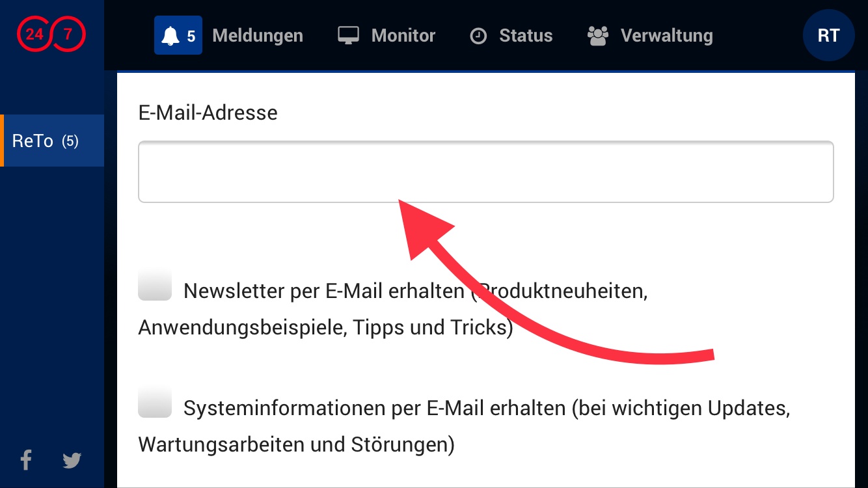Navigate to the Verwaltung menu label
This screenshot has width=868, height=488.
click(x=666, y=35)
